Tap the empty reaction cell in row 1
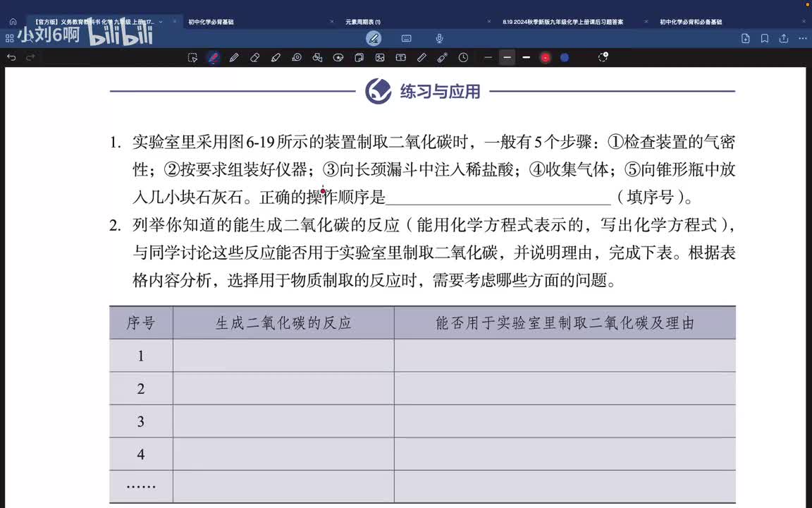 point(283,356)
